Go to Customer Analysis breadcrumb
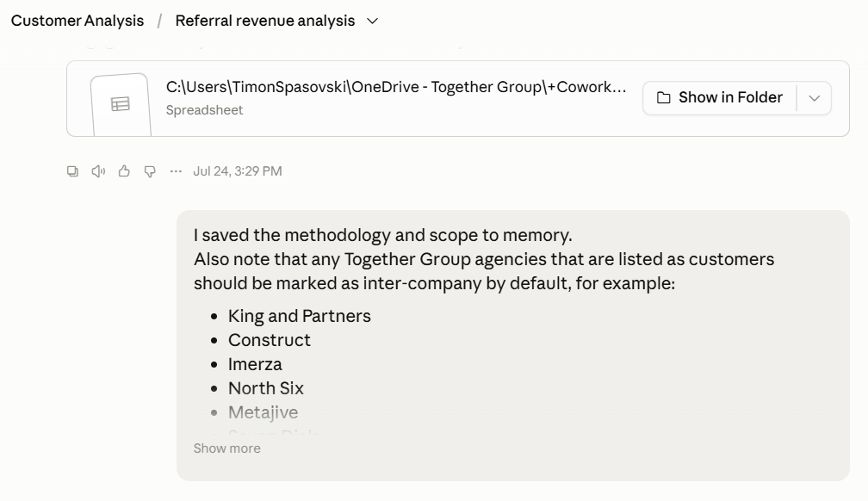The height and width of the screenshot is (501, 868). point(77,21)
